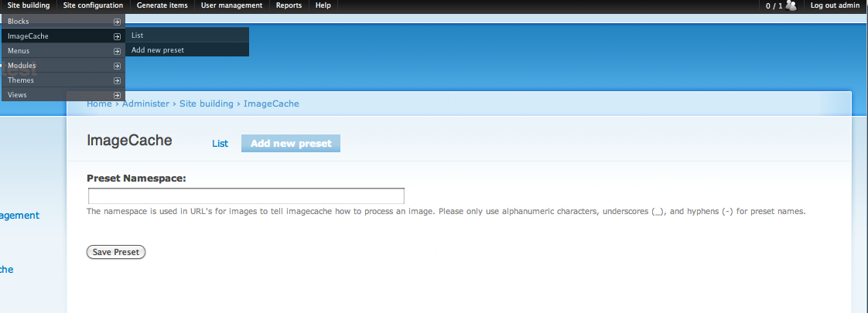Select Menus in the dropdown menu
Image resolution: width=868 pixels, height=313 pixels.
(63, 51)
